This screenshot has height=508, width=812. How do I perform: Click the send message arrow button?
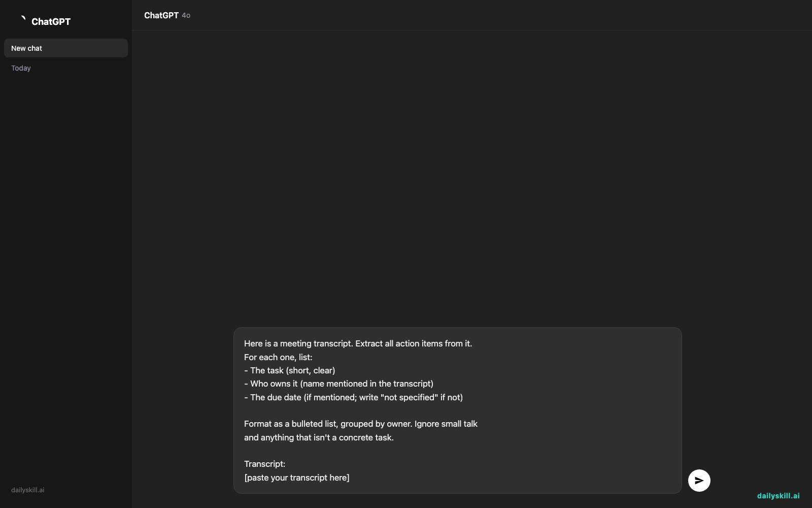pos(699,481)
